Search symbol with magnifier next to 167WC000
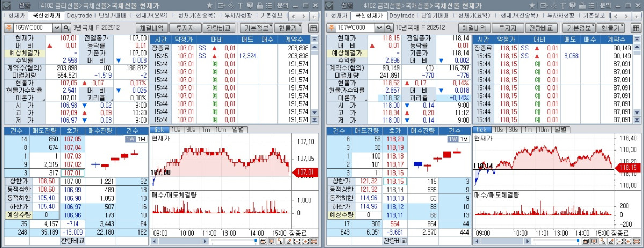 389,27
